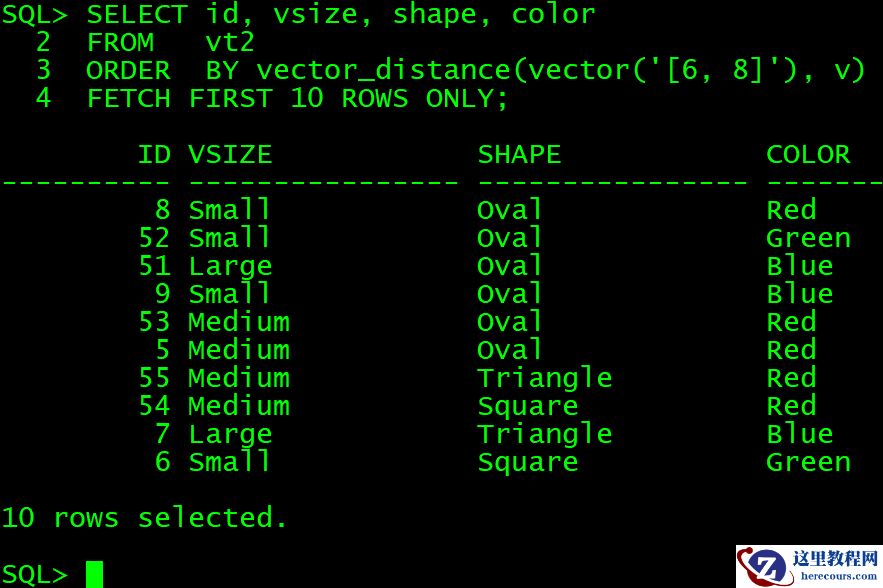
Task: Click the SHAPE column header
Action: tap(519, 155)
